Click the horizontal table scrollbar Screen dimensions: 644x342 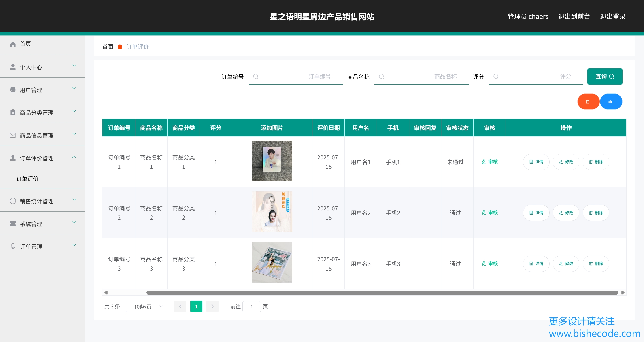coord(382,293)
